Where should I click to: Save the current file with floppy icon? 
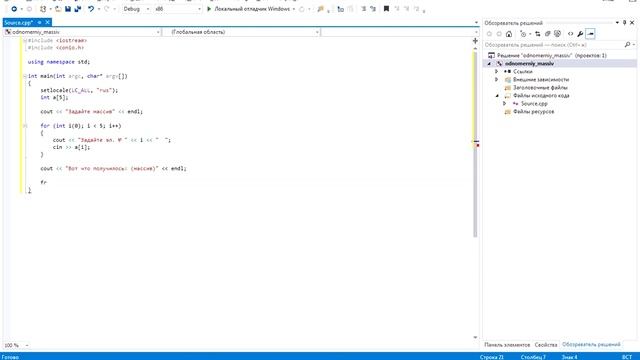68,9
